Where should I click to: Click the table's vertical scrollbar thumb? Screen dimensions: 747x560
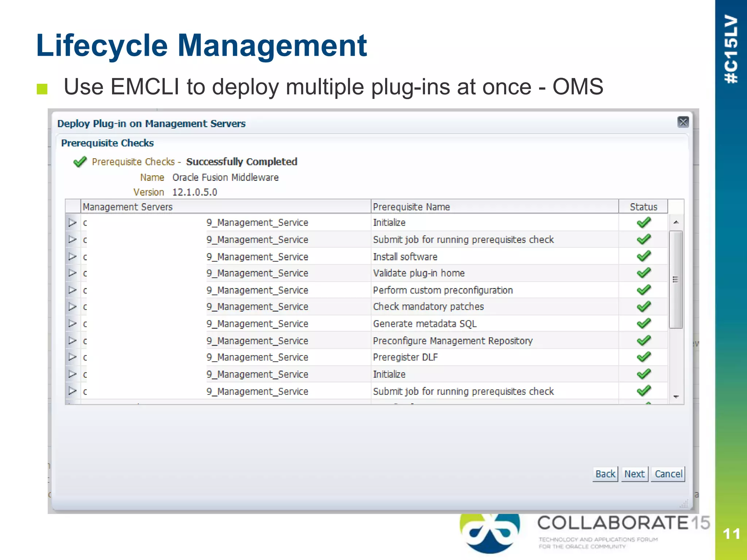point(676,280)
